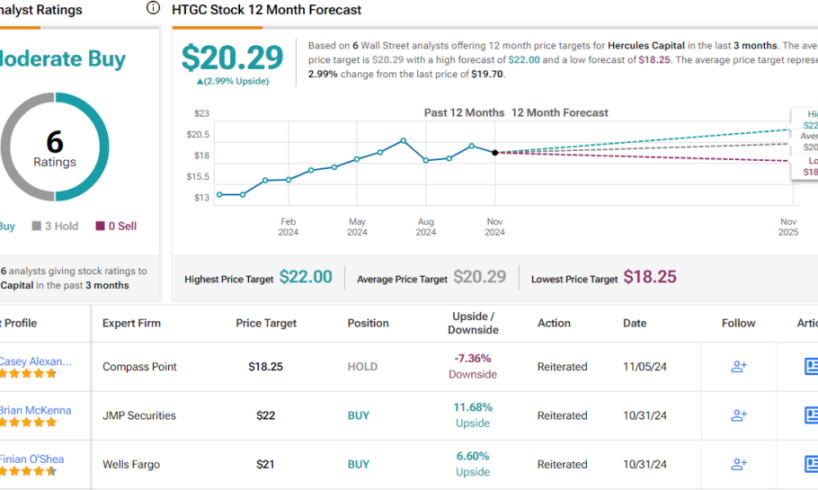818x490 pixels.
Task: Click the Date column header
Action: (x=634, y=323)
